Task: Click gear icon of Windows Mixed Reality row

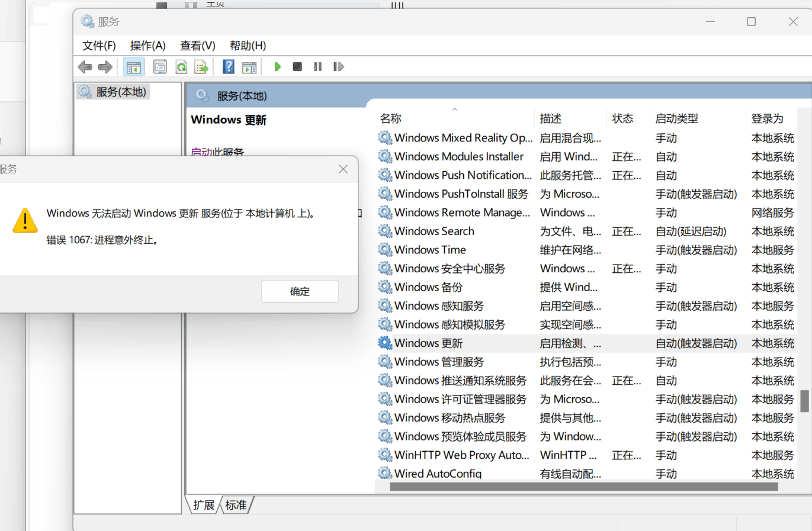Action: coord(385,138)
